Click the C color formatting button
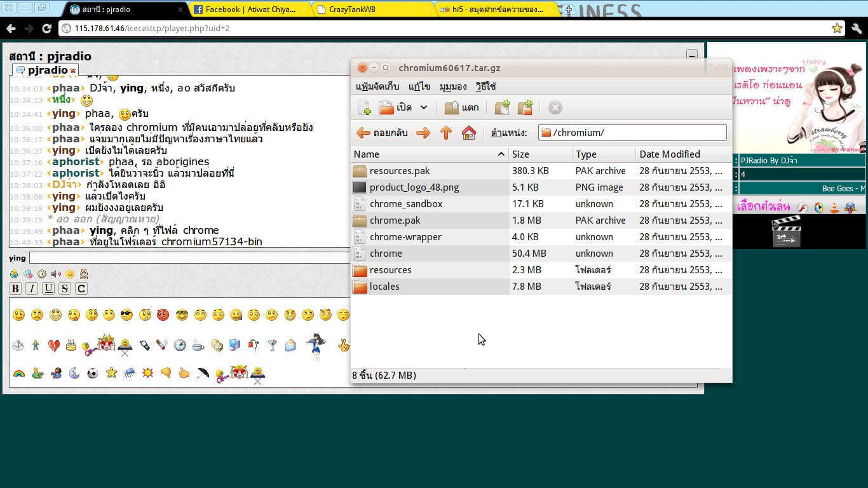 81,288
